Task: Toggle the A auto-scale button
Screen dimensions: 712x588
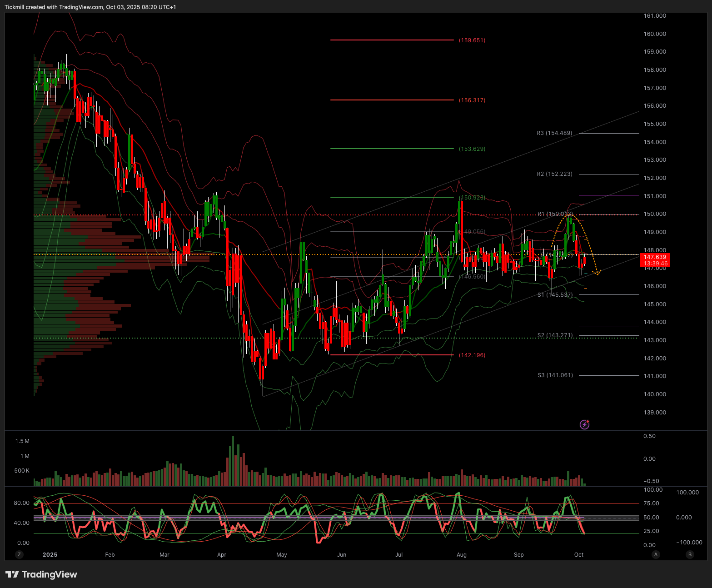Action: tap(655, 554)
